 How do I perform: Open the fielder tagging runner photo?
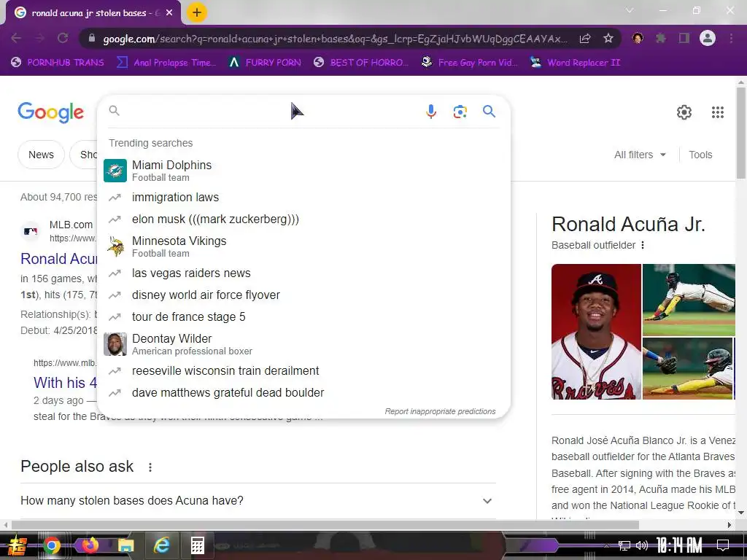point(687,368)
